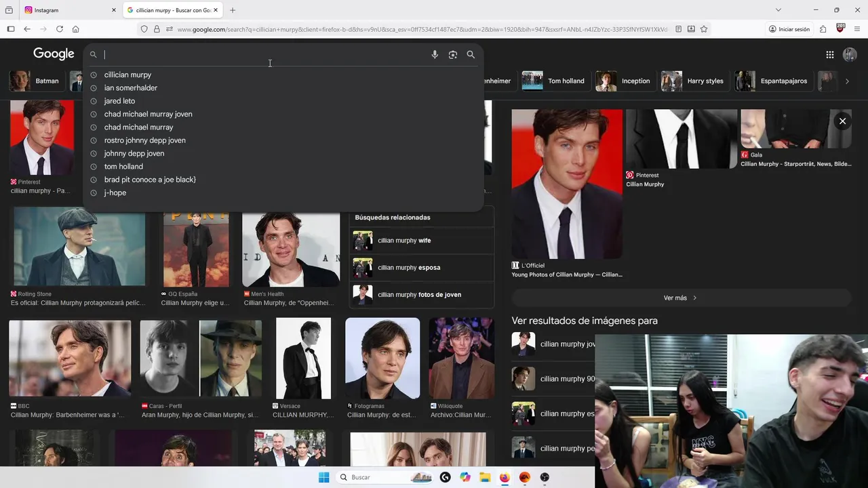Open Rolling Stone Peaky Blinders image

[79, 247]
